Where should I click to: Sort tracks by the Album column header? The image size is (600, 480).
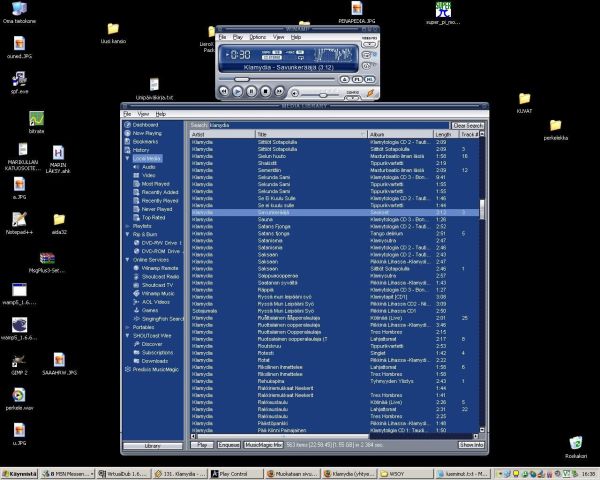click(x=378, y=133)
